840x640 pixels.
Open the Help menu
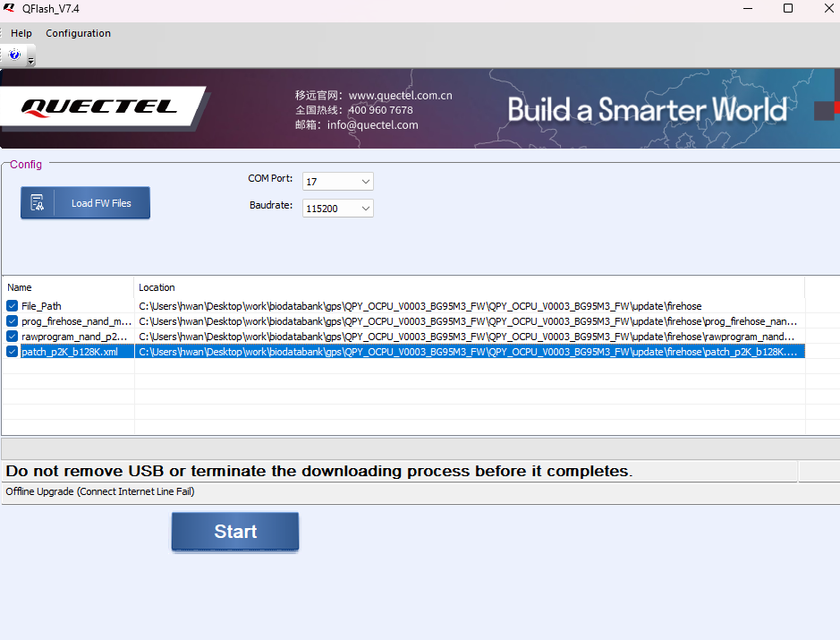[x=21, y=33]
